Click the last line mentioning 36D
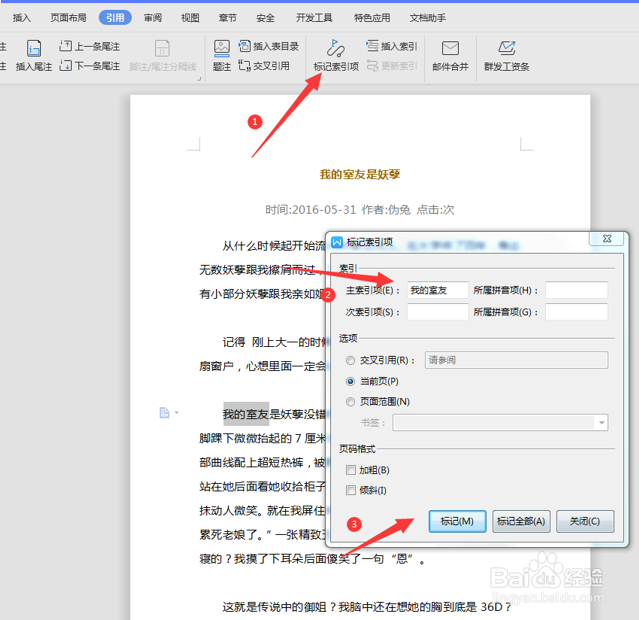639x620 pixels. (x=366, y=607)
